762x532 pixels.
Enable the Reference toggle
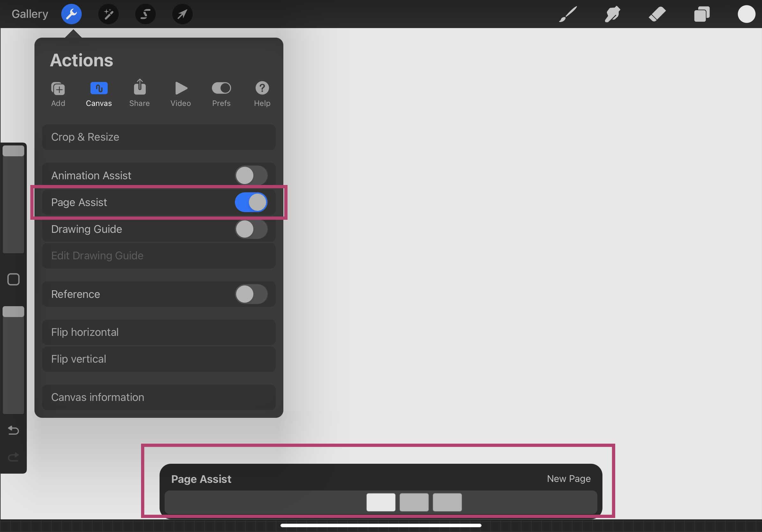coord(251,294)
